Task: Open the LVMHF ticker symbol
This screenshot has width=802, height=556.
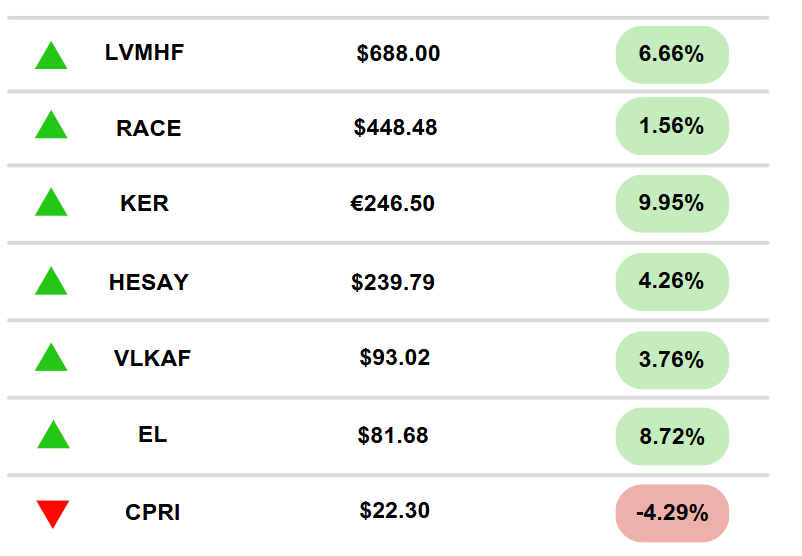Action: [144, 53]
